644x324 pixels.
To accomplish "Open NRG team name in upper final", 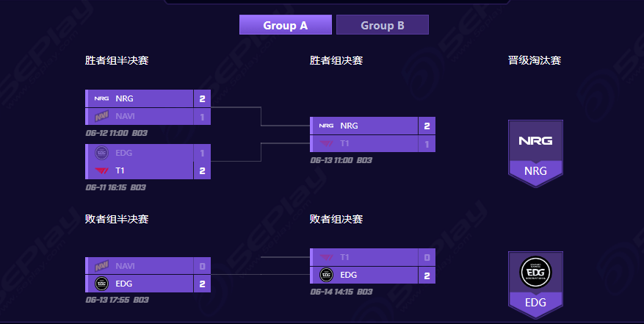I will pyautogui.click(x=349, y=126).
